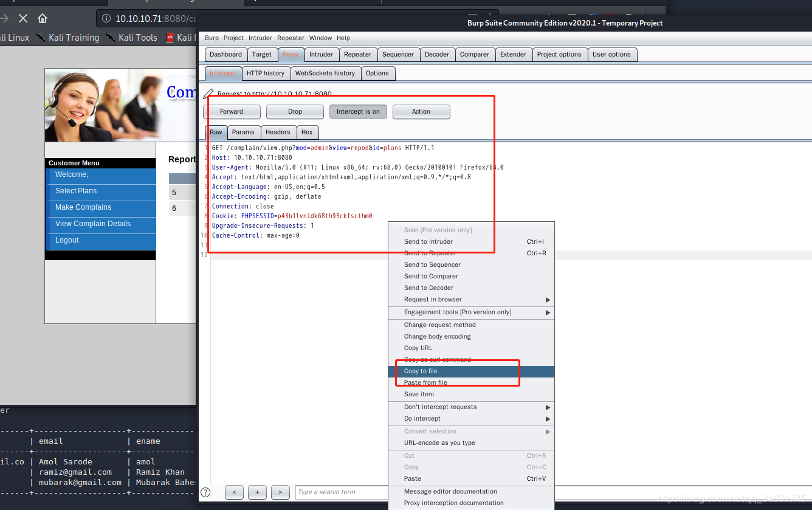
Task: Switch to the Proxy tab
Action: 291,55
